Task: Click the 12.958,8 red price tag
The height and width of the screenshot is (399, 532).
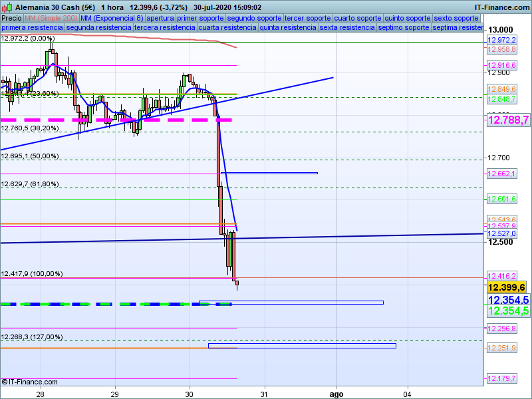Action: tap(502, 49)
